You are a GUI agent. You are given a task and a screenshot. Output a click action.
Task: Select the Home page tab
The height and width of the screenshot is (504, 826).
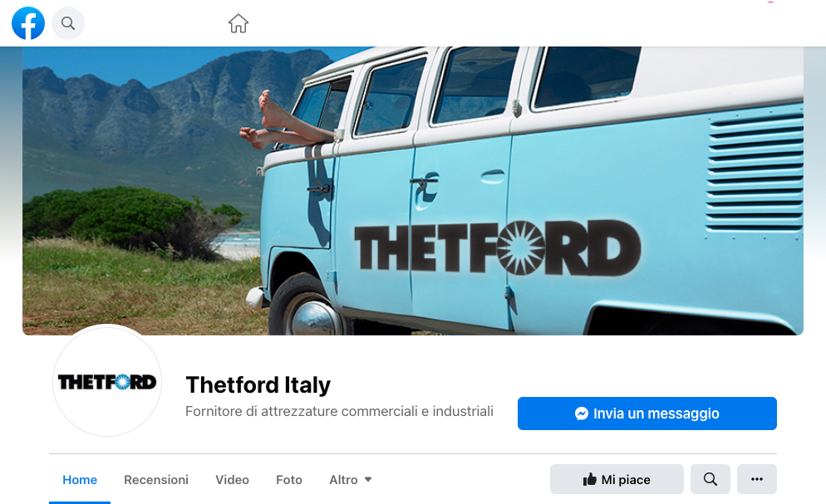pos(80,479)
